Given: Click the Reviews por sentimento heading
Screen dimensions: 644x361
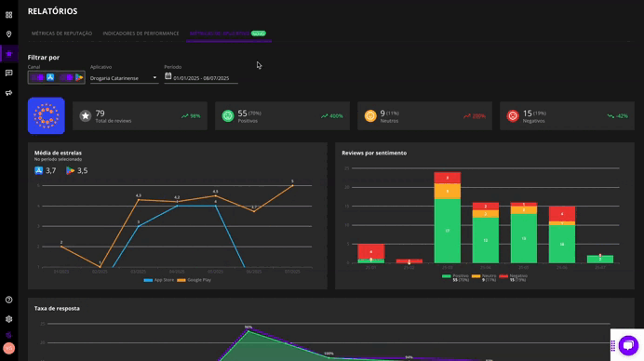Looking at the screenshot, I should [x=374, y=153].
